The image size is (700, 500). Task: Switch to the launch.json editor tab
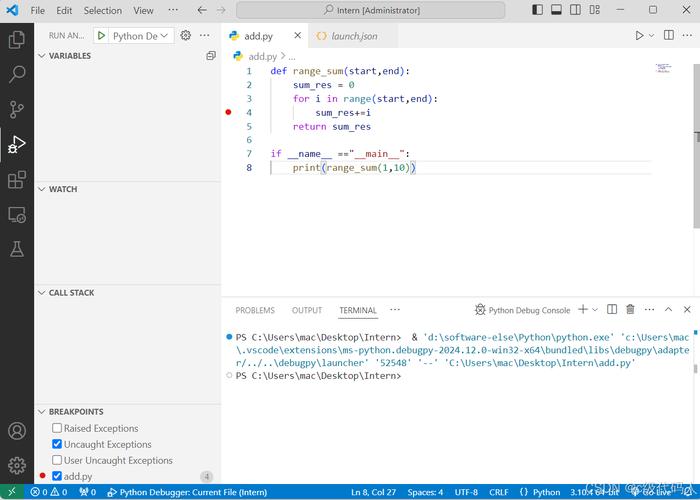click(x=353, y=35)
